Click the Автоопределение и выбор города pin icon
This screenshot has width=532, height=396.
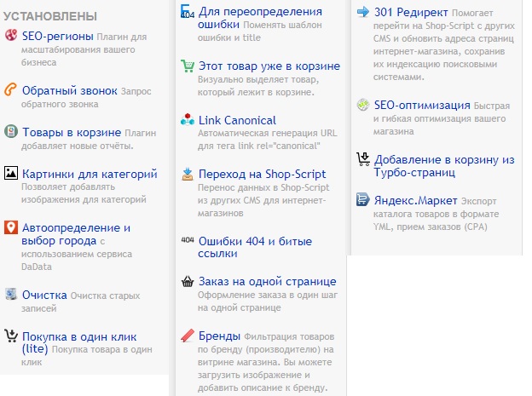tap(11, 227)
